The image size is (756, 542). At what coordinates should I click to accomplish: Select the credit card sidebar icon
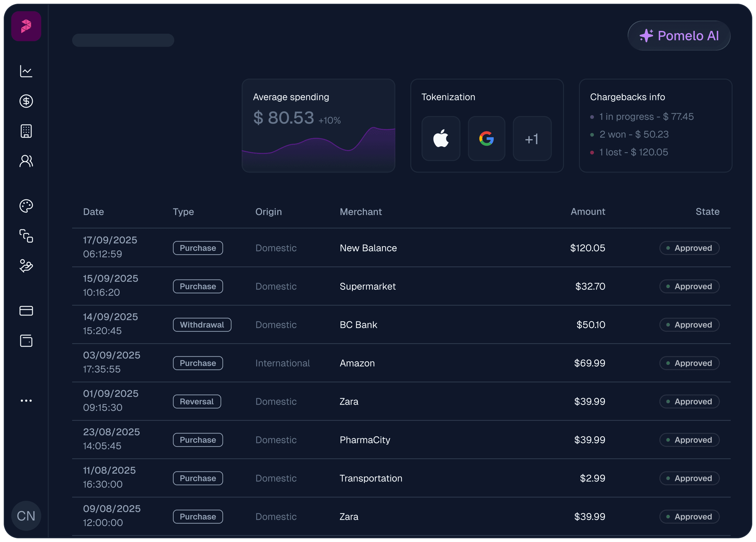pos(26,311)
